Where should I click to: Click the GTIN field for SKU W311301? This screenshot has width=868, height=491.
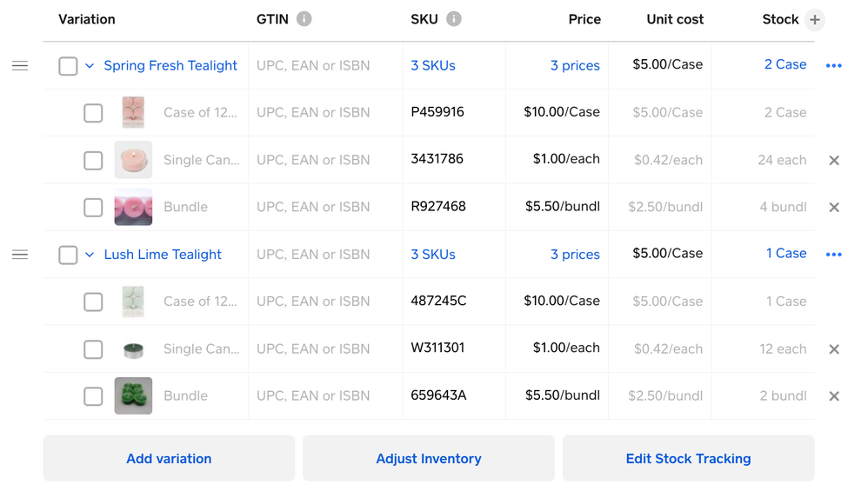click(313, 348)
